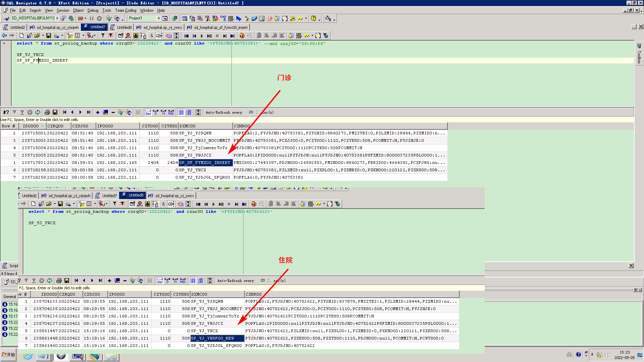Viewport: 644px width, 362px height.
Task: Click the Save disk icon in editor toolbar
Action: click(49, 36)
